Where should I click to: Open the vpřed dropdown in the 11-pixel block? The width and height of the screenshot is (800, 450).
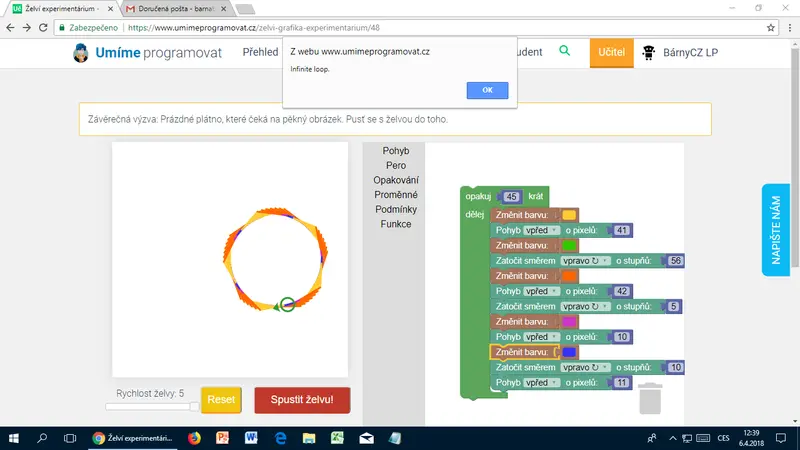click(541, 383)
